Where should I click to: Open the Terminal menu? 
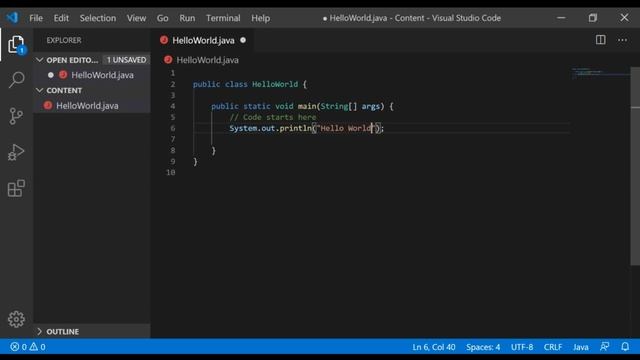click(223, 18)
